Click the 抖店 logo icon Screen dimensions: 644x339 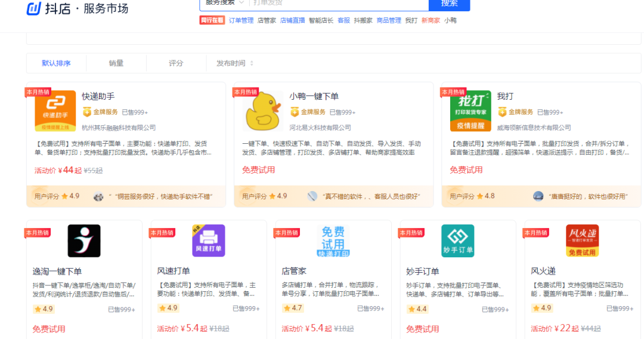tap(33, 8)
